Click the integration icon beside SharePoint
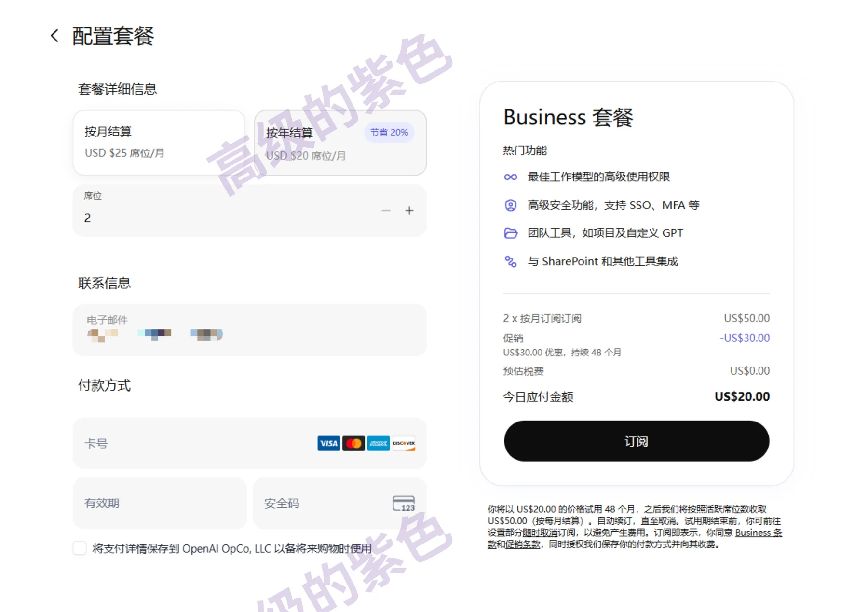The image size is (868, 612). (x=511, y=261)
